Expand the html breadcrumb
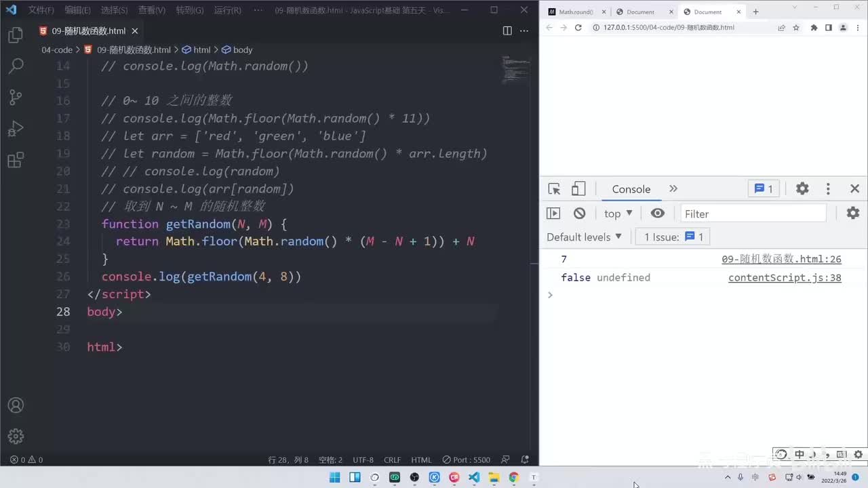This screenshot has height=488, width=868. (x=197, y=50)
